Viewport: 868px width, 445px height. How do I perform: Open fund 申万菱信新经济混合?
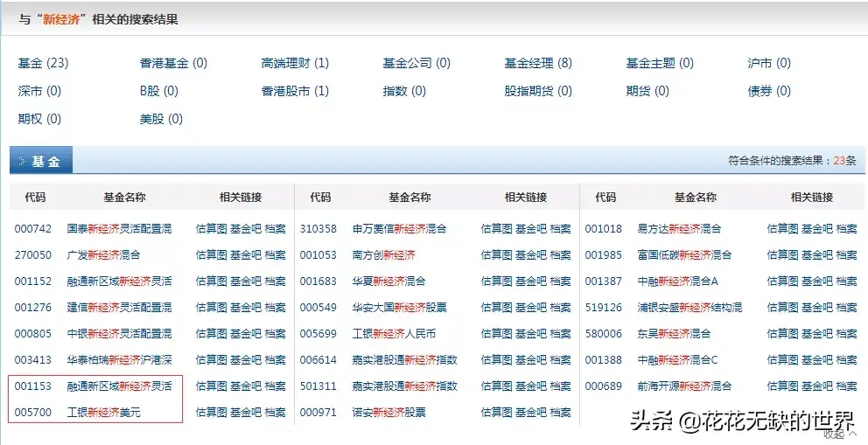[x=399, y=228]
